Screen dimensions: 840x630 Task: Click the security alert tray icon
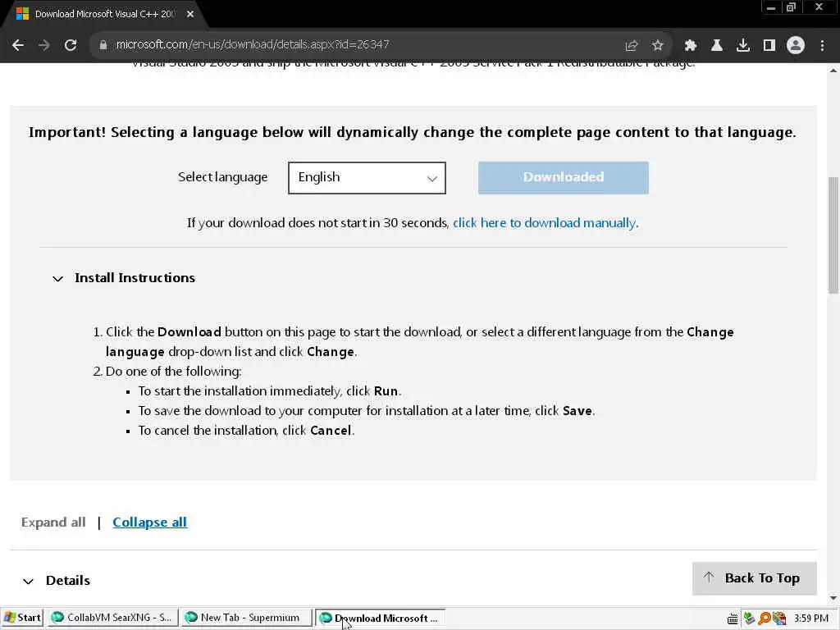[x=779, y=619]
